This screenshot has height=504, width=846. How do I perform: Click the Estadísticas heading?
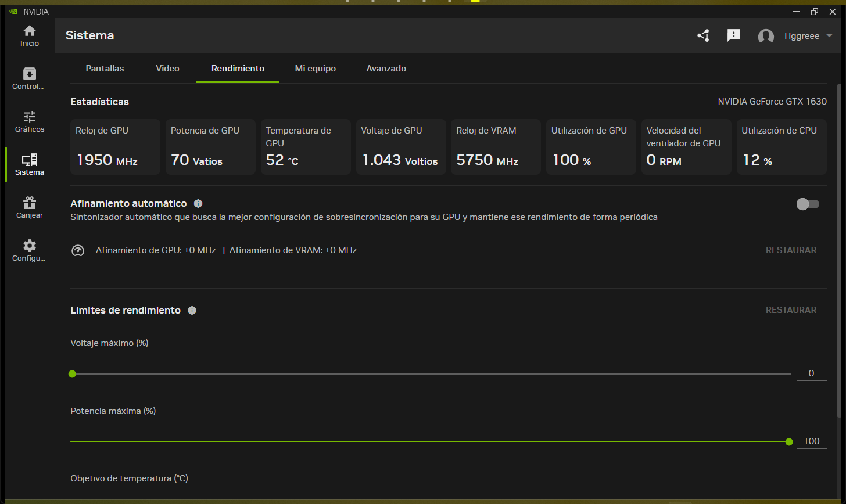click(x=100, y=102)
